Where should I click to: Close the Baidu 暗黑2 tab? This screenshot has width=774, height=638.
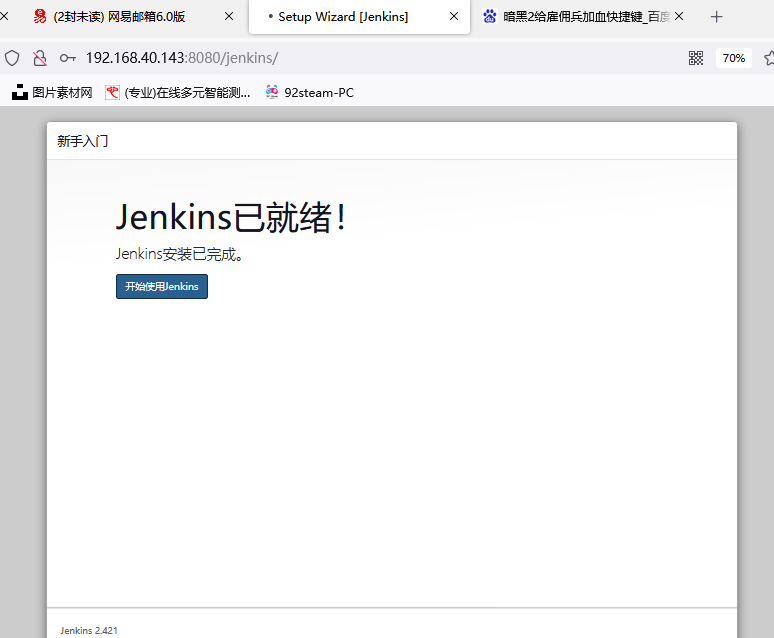click(x=679, y=16)
